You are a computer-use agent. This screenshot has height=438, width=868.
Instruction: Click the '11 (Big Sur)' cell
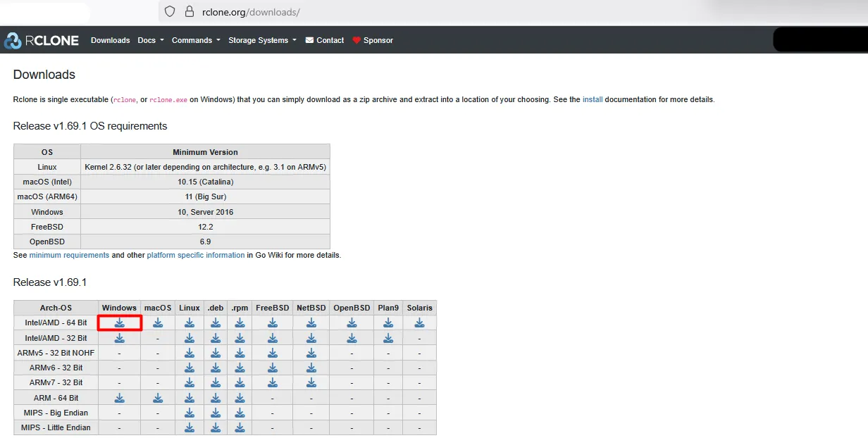click(x=205, y=196)
